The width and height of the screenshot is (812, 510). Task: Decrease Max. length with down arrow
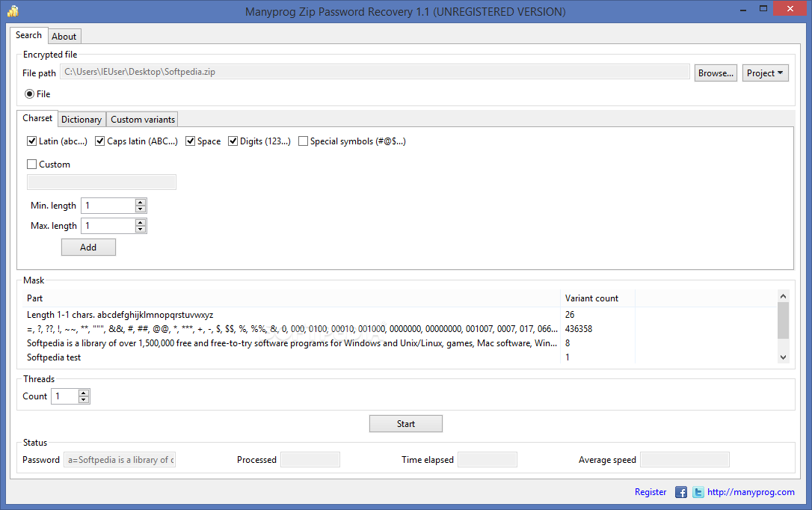[x=141, y=229]
